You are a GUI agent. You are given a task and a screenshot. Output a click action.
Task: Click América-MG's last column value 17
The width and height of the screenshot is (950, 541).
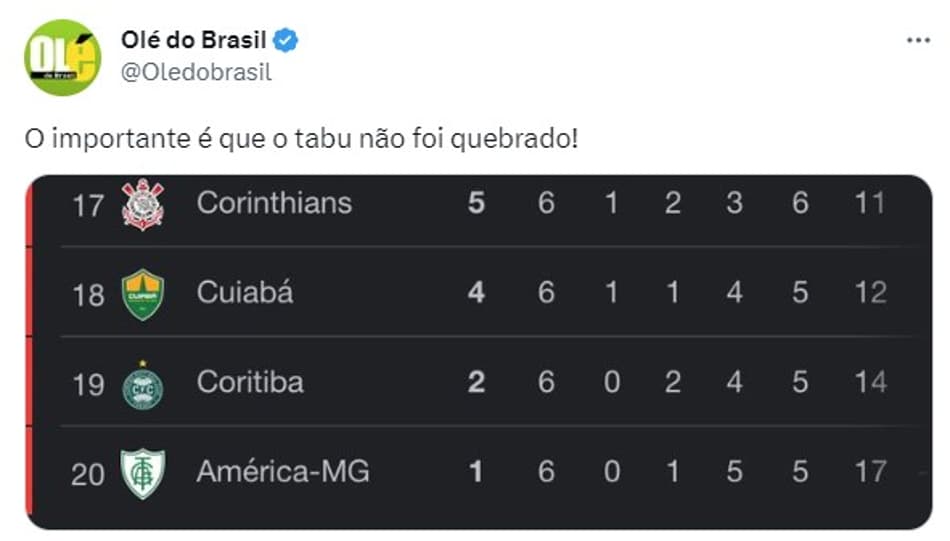tap(871, 471)
